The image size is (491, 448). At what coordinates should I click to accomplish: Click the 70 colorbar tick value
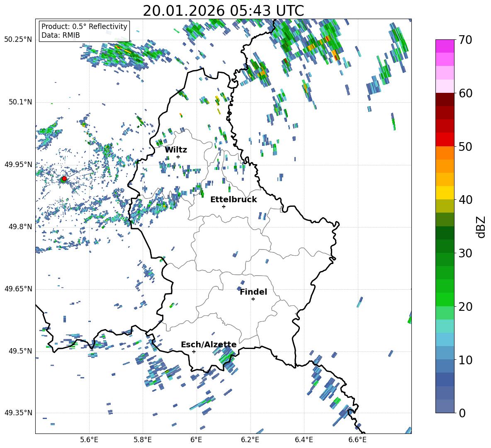pyautogui.click(x=465, y=40)
